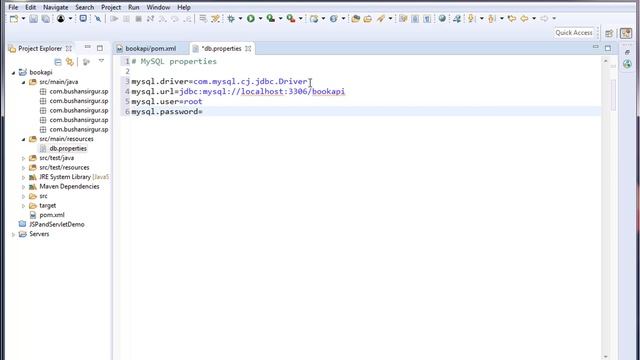Open the Search menu

[84, 7]
